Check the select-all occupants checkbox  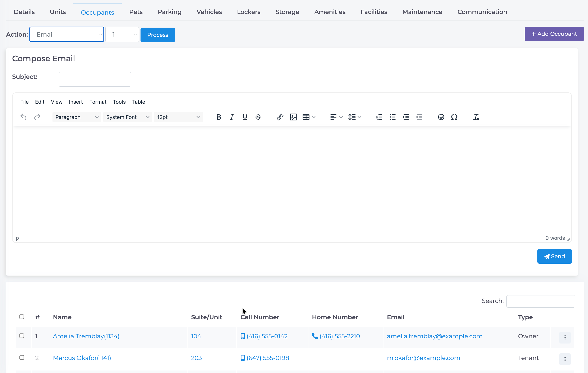(22, 317)
